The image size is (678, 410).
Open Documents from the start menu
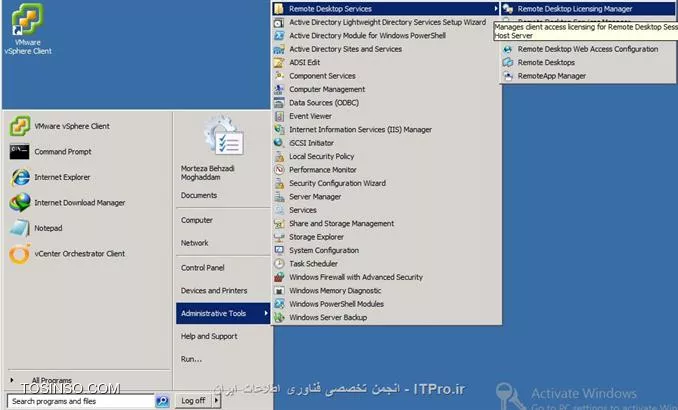point(199,195)
